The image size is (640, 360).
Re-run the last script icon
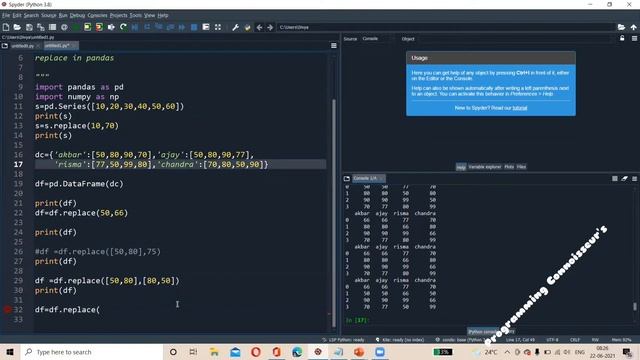[x=123, y=27]
